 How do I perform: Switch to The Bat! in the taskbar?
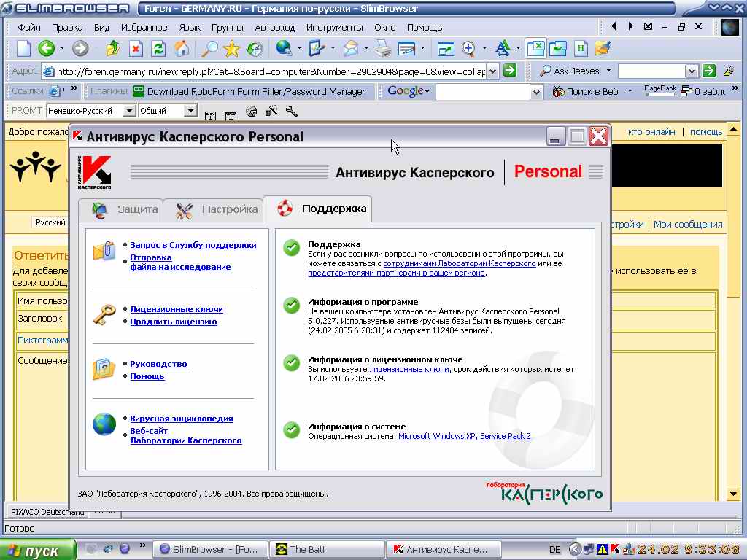click(326, 550)
